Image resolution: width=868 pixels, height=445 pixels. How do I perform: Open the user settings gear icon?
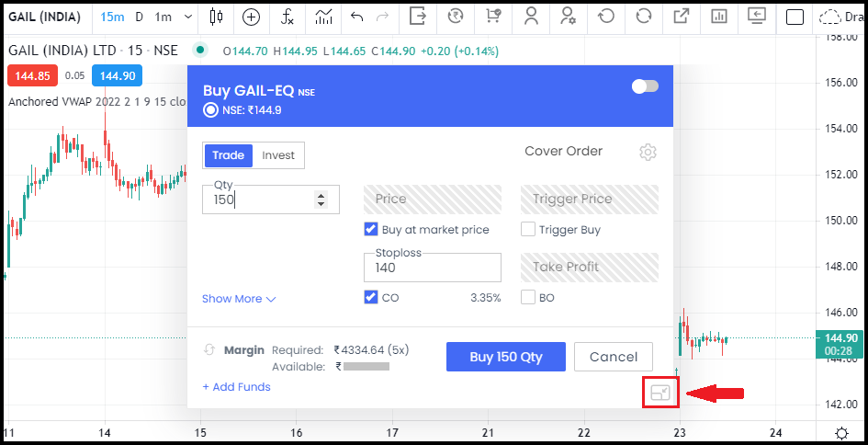click(568, 16)
